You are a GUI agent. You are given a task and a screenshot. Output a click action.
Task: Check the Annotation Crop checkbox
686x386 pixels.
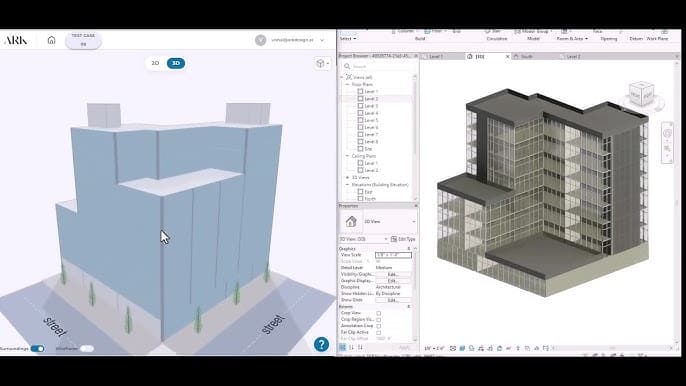pyautogui.click(x=378, y=326)
